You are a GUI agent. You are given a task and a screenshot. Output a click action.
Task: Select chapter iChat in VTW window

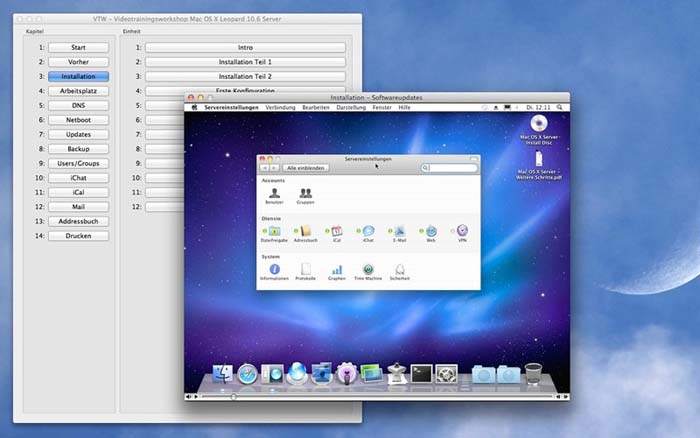(x=78, y=178)
